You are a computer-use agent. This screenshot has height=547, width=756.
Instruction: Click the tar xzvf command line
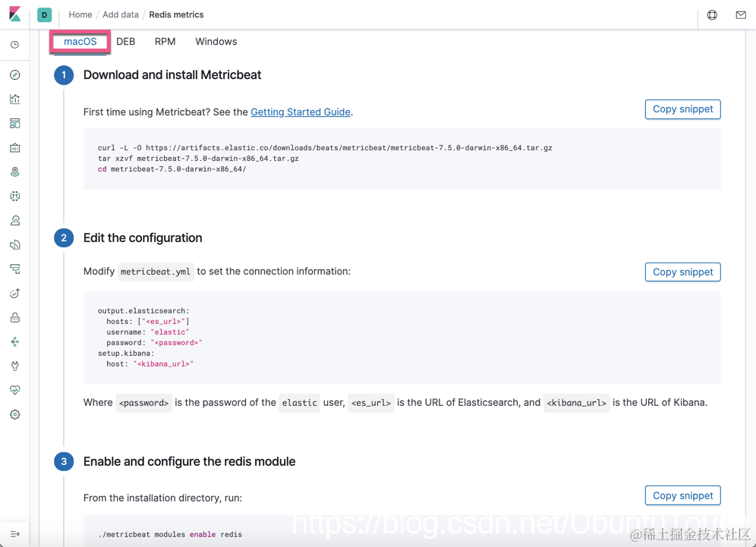point(198,159)
